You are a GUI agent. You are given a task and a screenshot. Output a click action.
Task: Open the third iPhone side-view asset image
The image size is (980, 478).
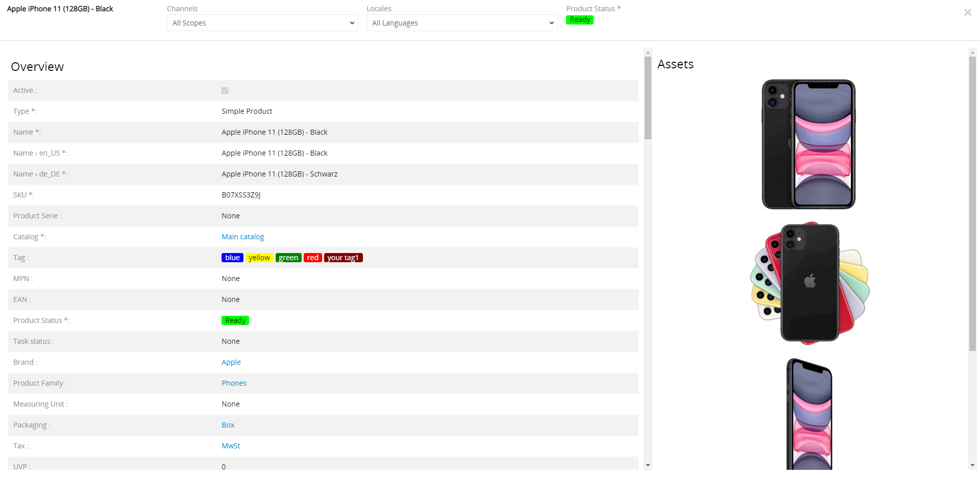tap(810, 413)
